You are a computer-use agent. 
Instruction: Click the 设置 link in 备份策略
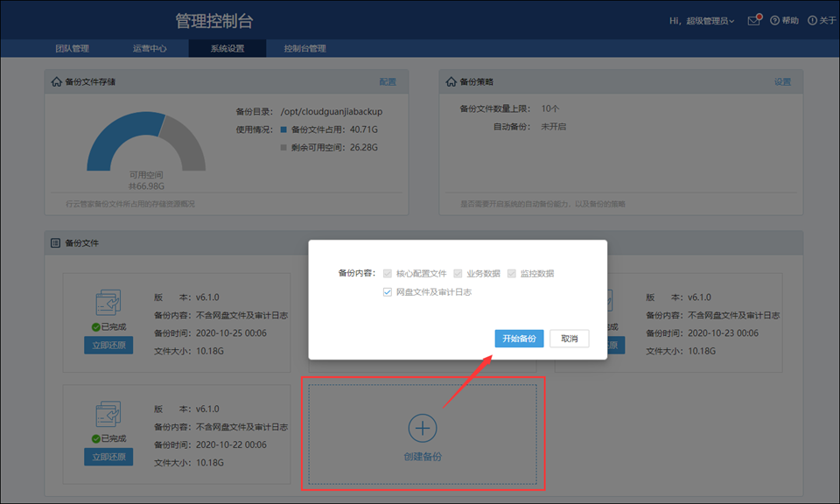click(x=782, y=82)
